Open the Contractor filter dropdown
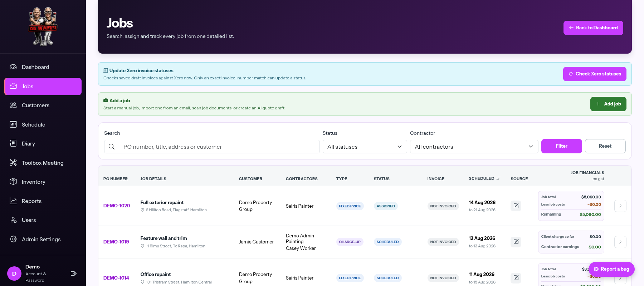The image size is (644, 286). pyautogui.click(x=474, y=147)
